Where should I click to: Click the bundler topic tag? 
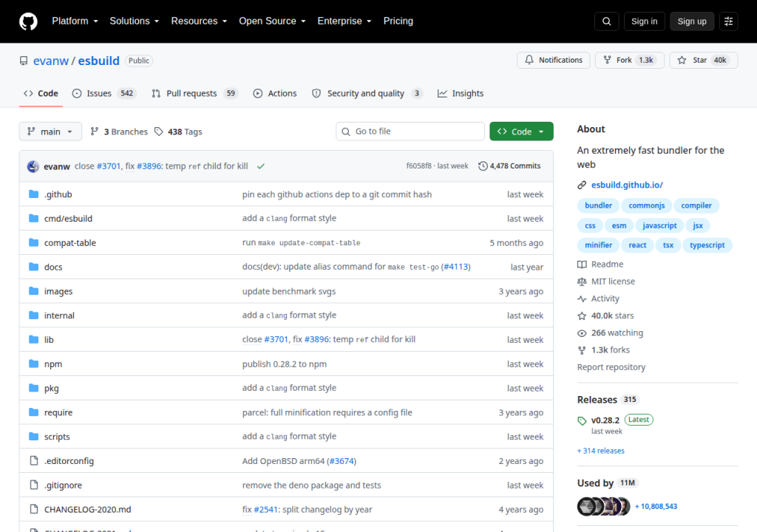(x=598, y=205)
